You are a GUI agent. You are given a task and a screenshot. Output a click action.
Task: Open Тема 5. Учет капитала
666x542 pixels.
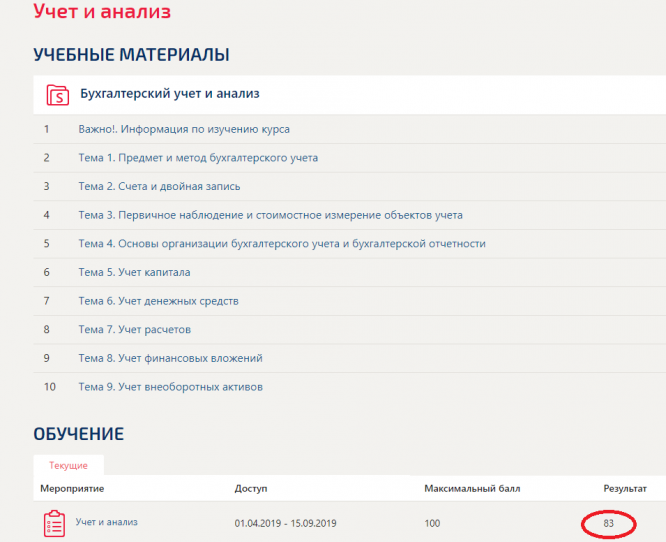(134, 272)
